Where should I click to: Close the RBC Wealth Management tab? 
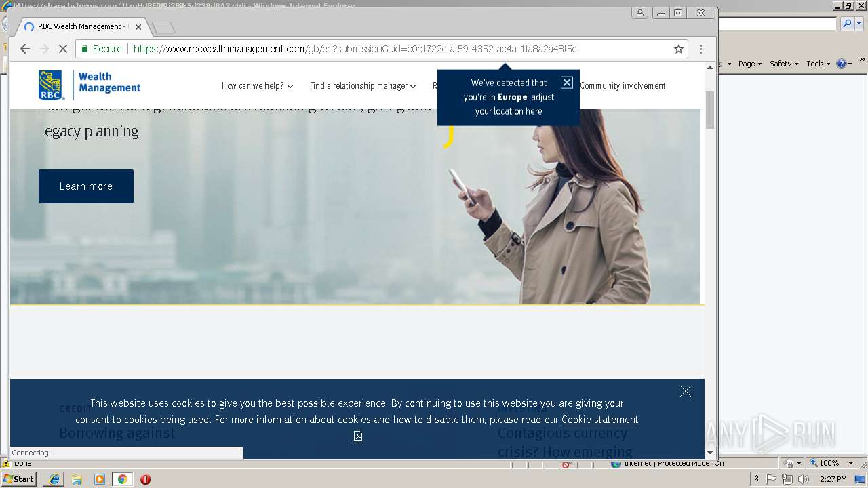[138, 27]
